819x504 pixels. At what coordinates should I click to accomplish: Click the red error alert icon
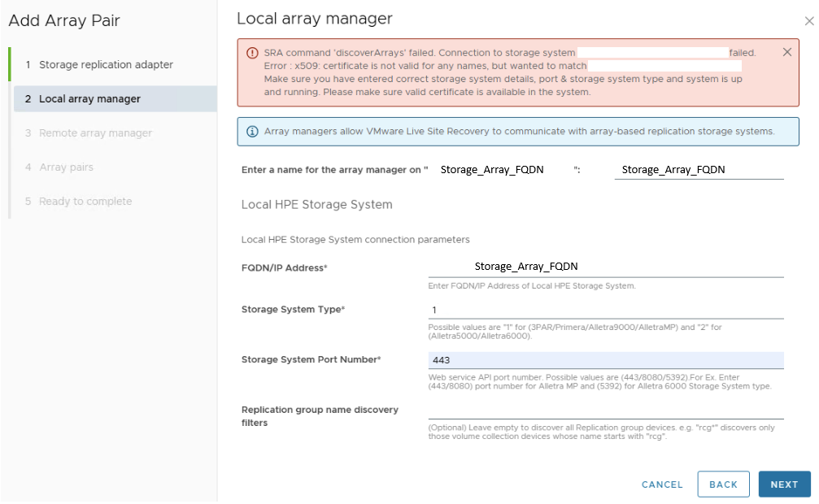(x=252, y=53)
